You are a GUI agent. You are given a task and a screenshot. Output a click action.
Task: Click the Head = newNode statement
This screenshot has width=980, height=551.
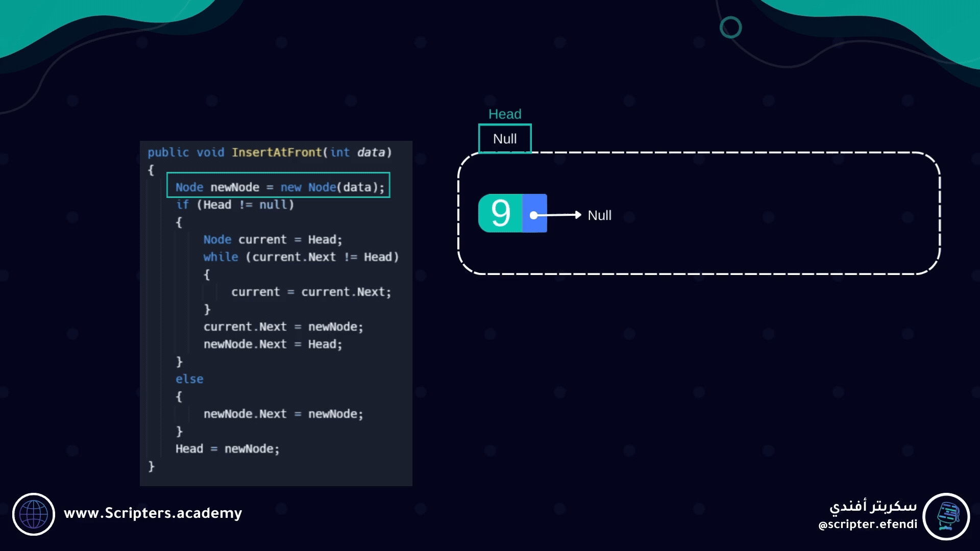tap(227, 449)
